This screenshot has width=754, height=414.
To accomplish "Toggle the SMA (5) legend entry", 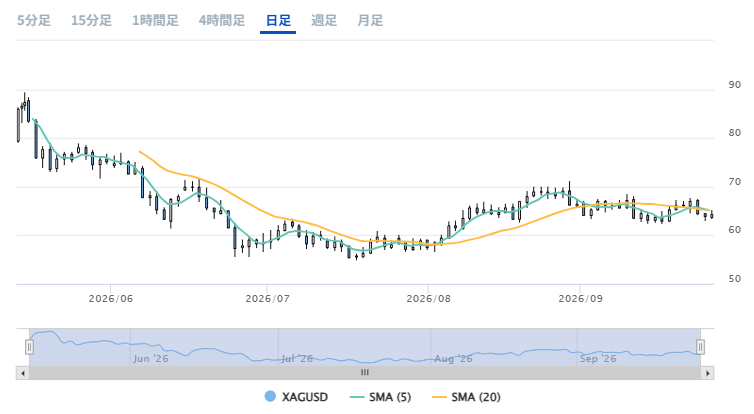I will tap(380, 397).
